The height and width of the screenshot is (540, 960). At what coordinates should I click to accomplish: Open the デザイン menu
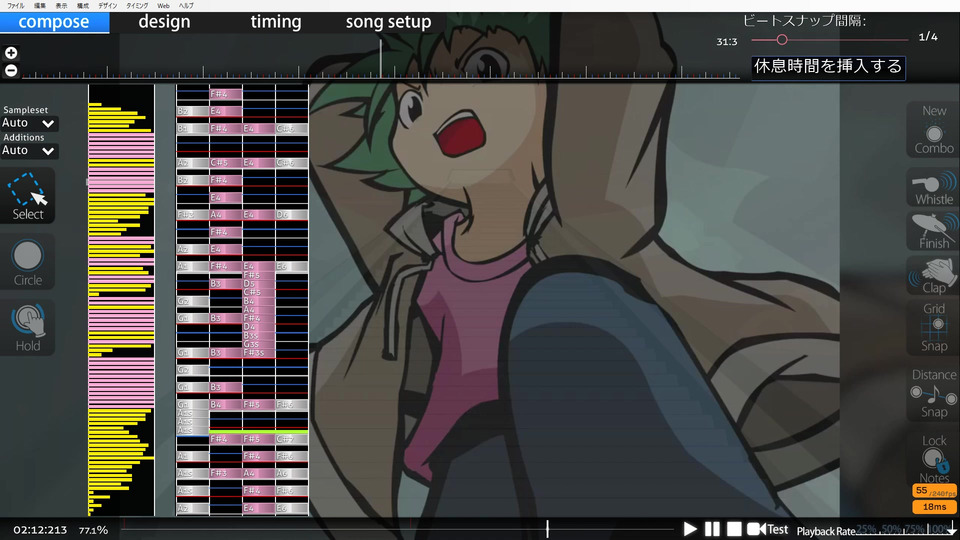tap(108, 6)
